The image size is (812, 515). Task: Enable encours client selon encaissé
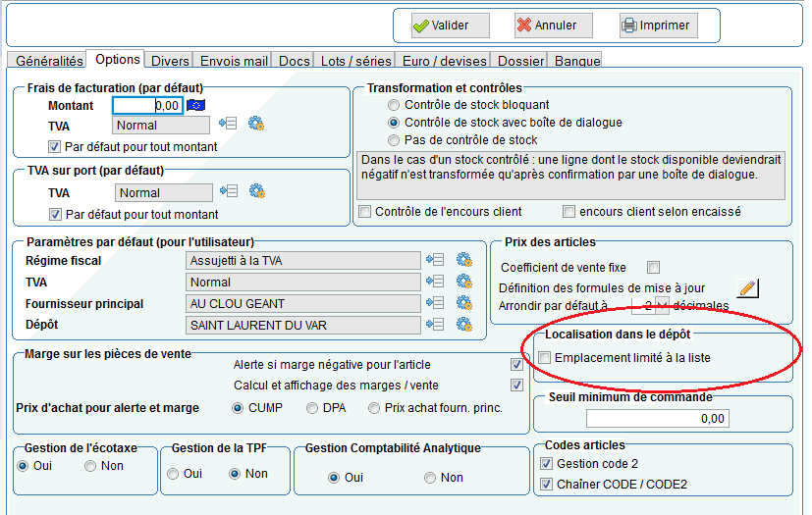[x=569, y=212]
